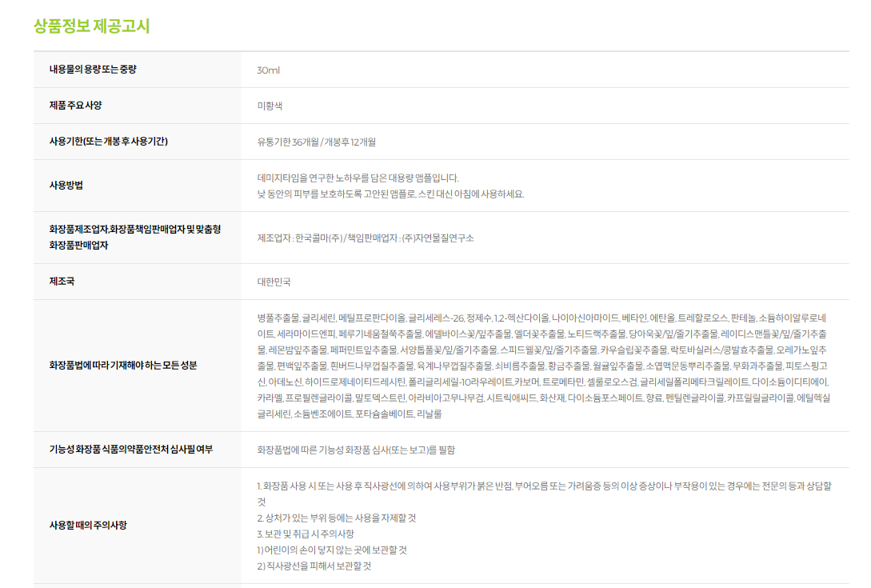
Task: Select the 사용방법 row label
Action: tap(66, 186)
